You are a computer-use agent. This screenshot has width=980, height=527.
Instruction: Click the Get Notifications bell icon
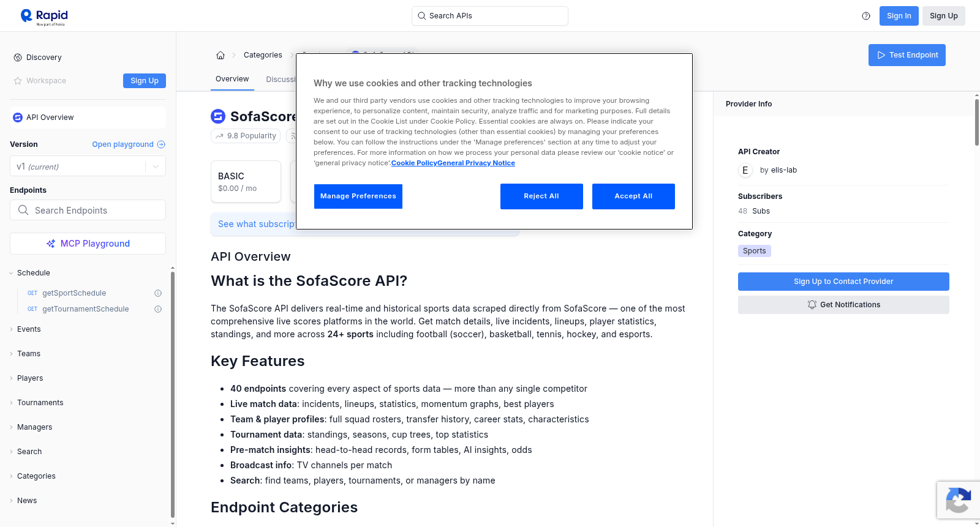click(812, 305)
